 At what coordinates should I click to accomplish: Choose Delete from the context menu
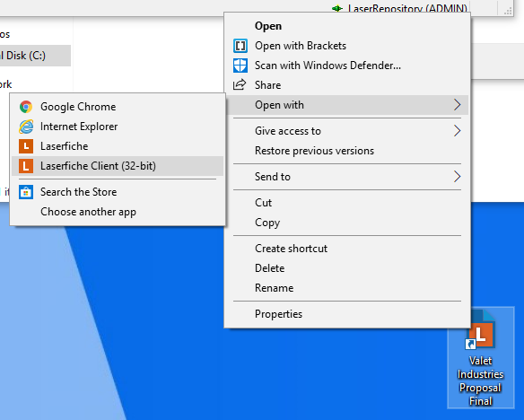point(347,268)
